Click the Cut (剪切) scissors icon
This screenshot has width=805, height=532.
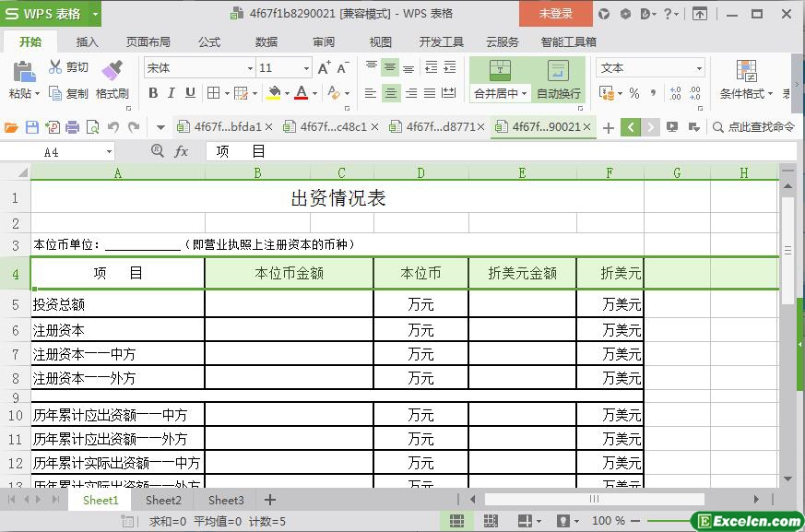click(x=55, y=67)
